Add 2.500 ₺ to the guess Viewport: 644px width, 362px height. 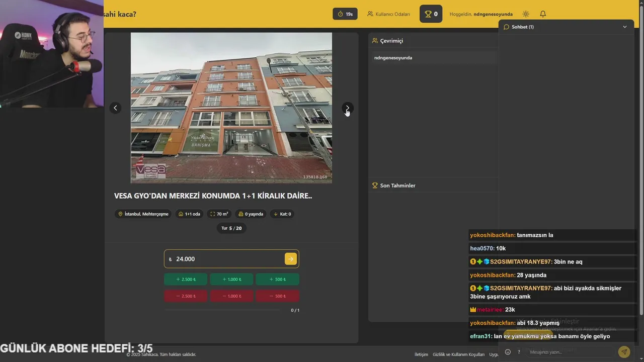pyautogui.click(x=186, y=280)
